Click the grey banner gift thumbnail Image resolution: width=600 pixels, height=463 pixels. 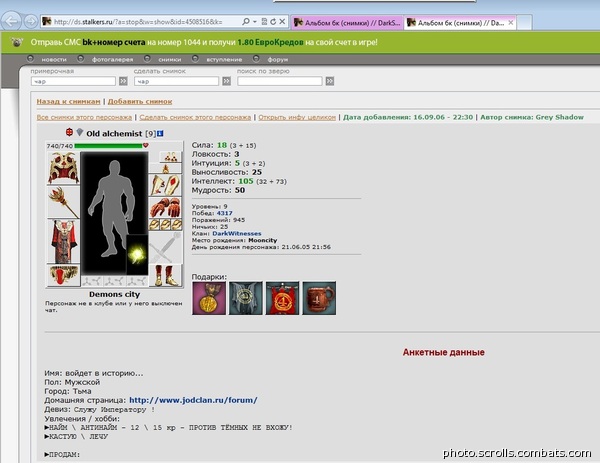click(246, 298)
